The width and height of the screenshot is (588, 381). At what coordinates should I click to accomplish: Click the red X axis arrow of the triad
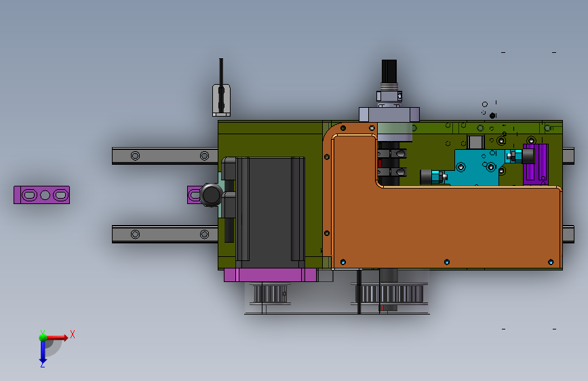click(57, 338)
